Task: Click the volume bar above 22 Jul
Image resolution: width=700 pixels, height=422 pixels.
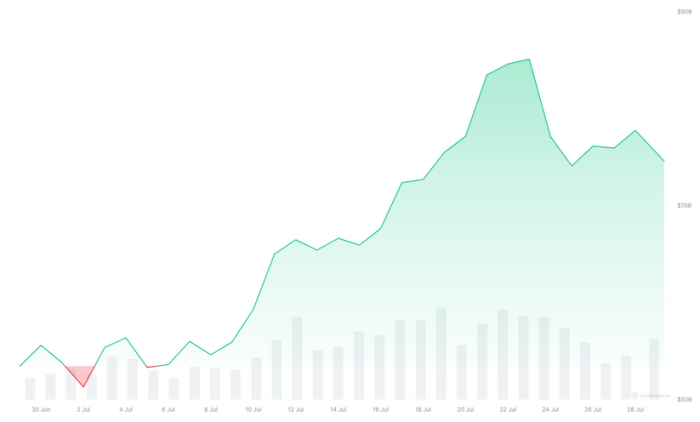Action: (x=503, y=354)
